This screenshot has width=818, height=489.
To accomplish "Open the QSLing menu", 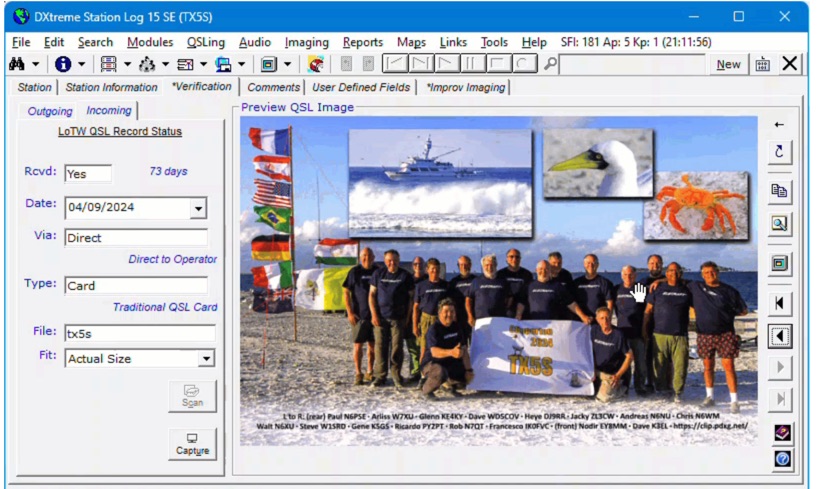I will 207,42.
